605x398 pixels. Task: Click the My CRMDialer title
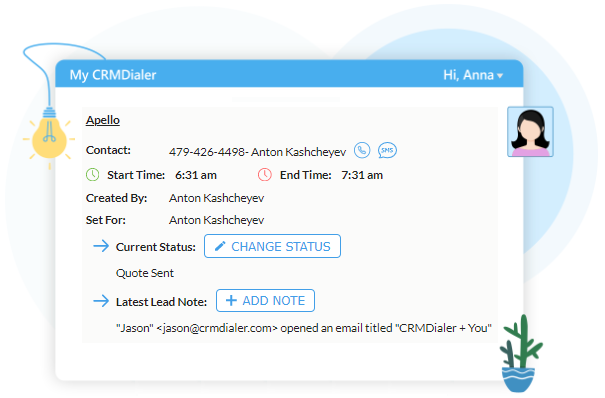(113, 75)
